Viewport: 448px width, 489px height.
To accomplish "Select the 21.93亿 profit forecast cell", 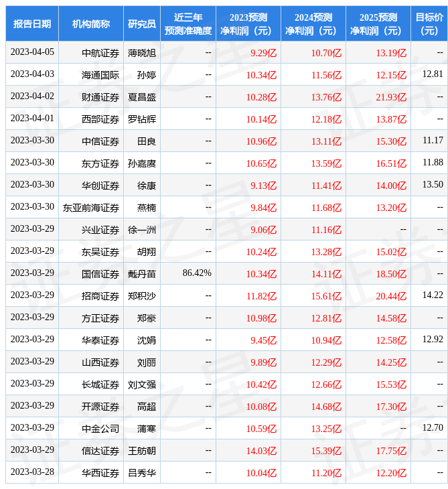I will pos(391,97).
